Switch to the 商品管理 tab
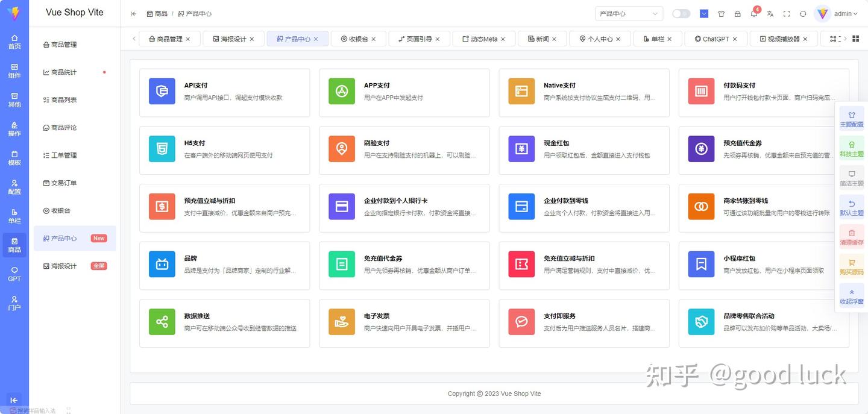The width and height of the screenshot is (868, 414). point(169,39)
